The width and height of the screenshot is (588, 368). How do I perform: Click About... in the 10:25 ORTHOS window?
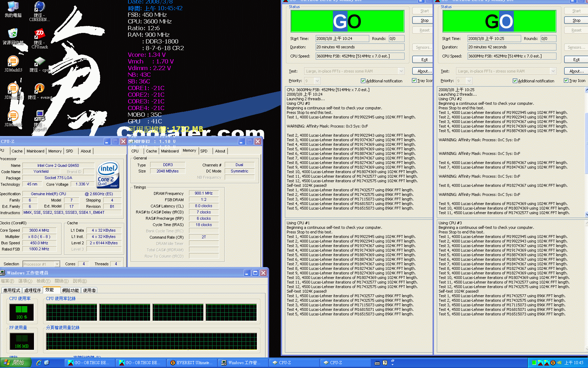tap(576, 71)
